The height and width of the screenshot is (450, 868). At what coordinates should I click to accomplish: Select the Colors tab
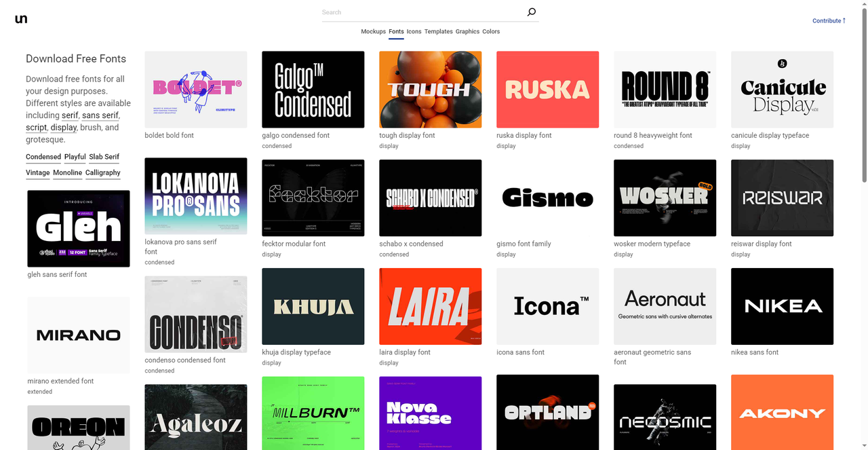[491, 32]
